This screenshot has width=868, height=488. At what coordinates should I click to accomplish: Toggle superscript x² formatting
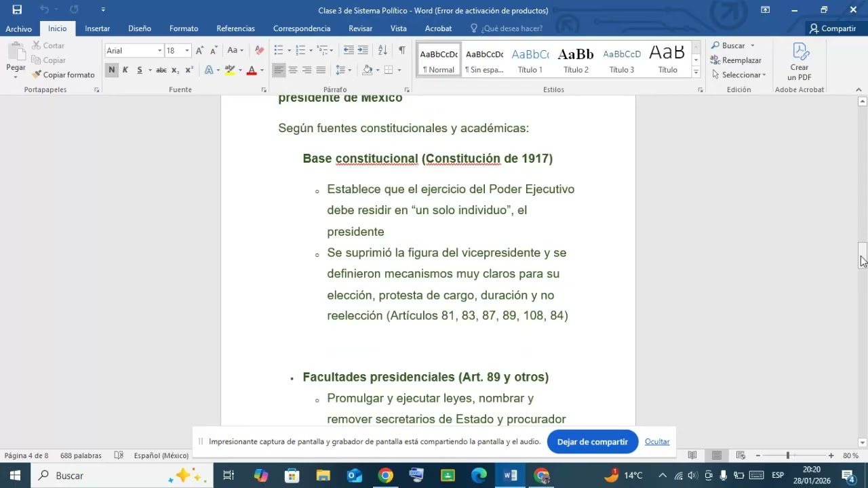click(x=189, y=70)
